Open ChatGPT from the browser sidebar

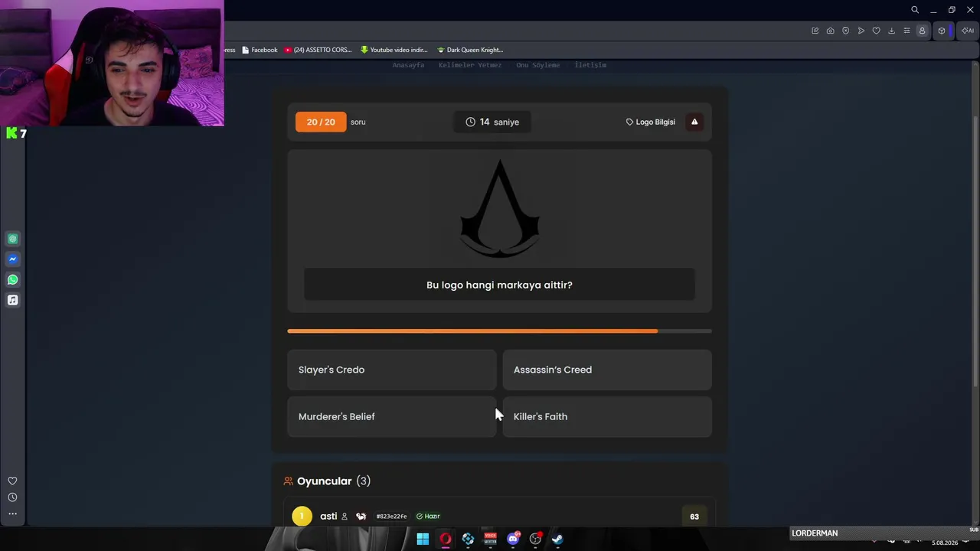point(12,239)
